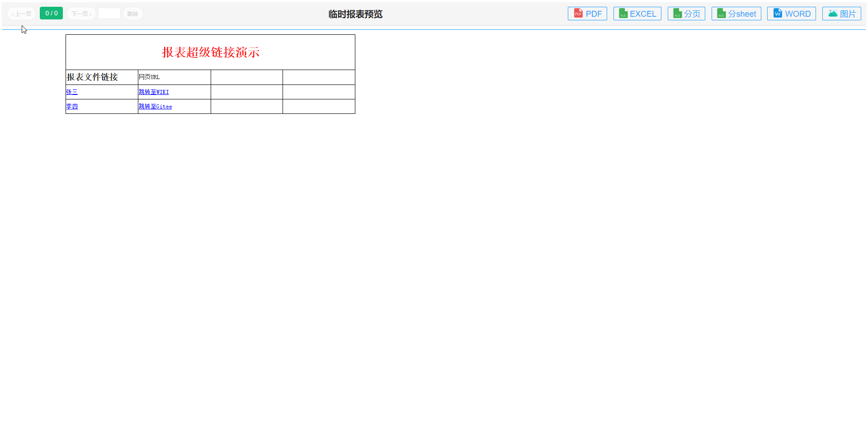Click the 临时报表预览 heading

click(x=355, y=14)
